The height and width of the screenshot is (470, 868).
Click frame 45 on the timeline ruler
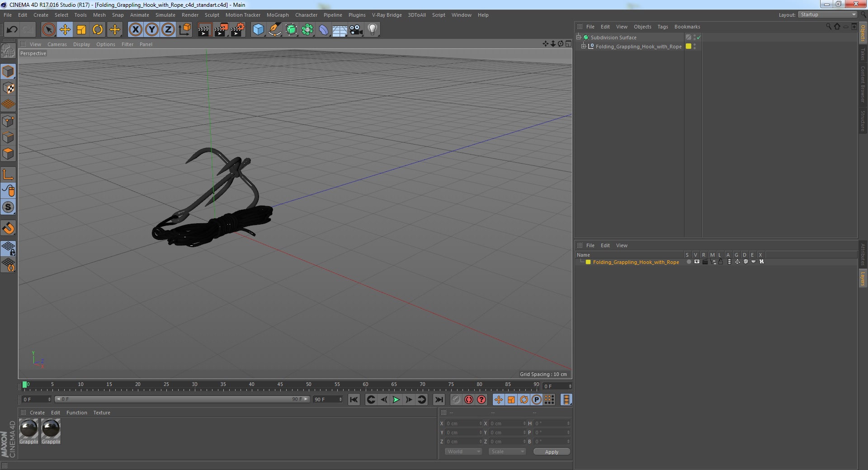tap(280, 385)
